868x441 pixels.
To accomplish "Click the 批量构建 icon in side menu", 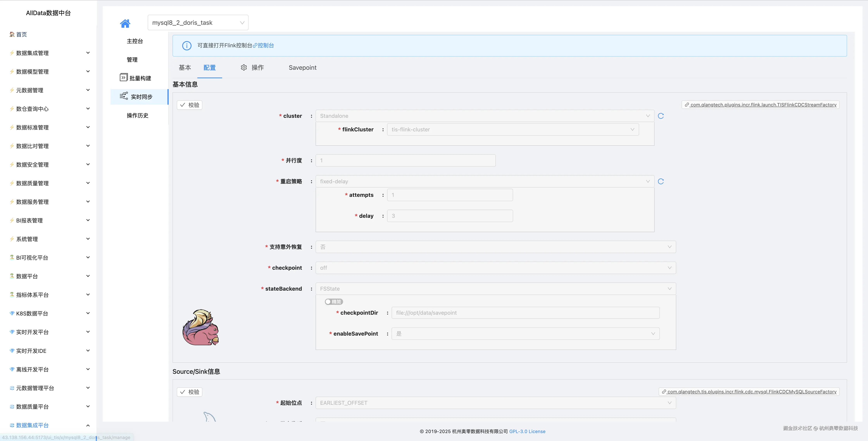I will coord(124,78).
